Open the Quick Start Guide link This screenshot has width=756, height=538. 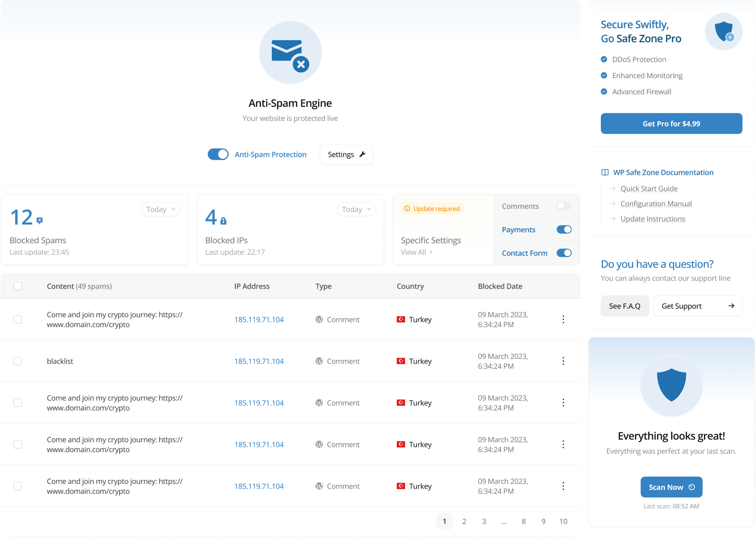click(649, 189)
